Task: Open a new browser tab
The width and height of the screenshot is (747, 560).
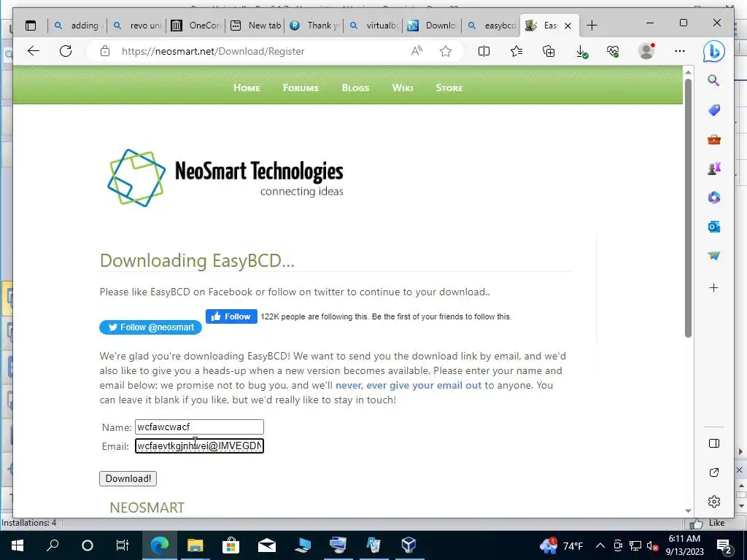Action: [x=592, y=26]
